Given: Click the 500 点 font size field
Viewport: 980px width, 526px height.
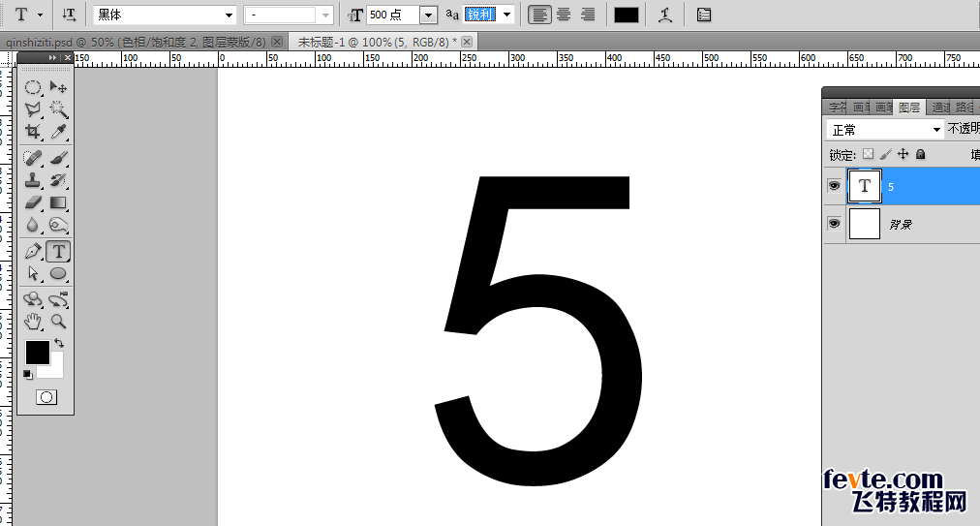Looking at the screenshot, I should pos(393,15).
